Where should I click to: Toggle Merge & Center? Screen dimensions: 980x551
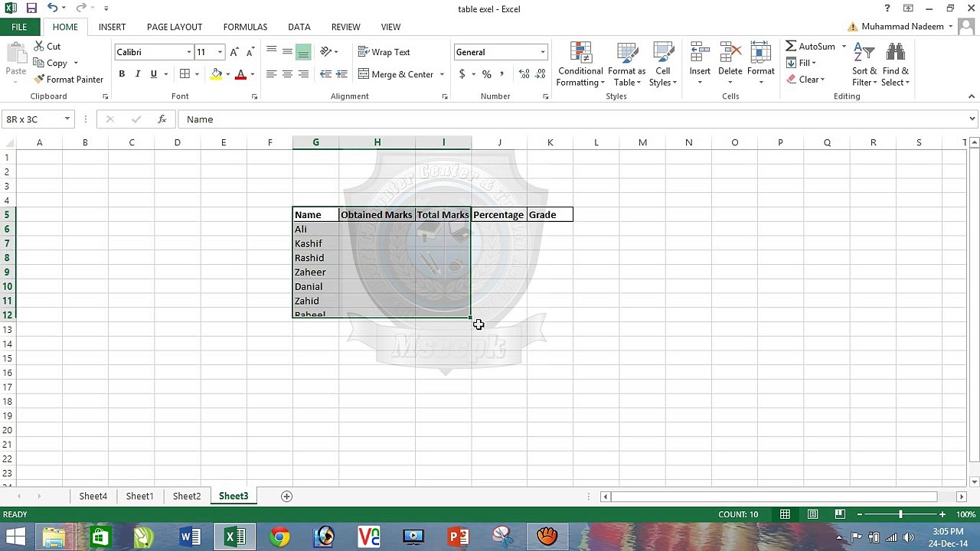395,74
